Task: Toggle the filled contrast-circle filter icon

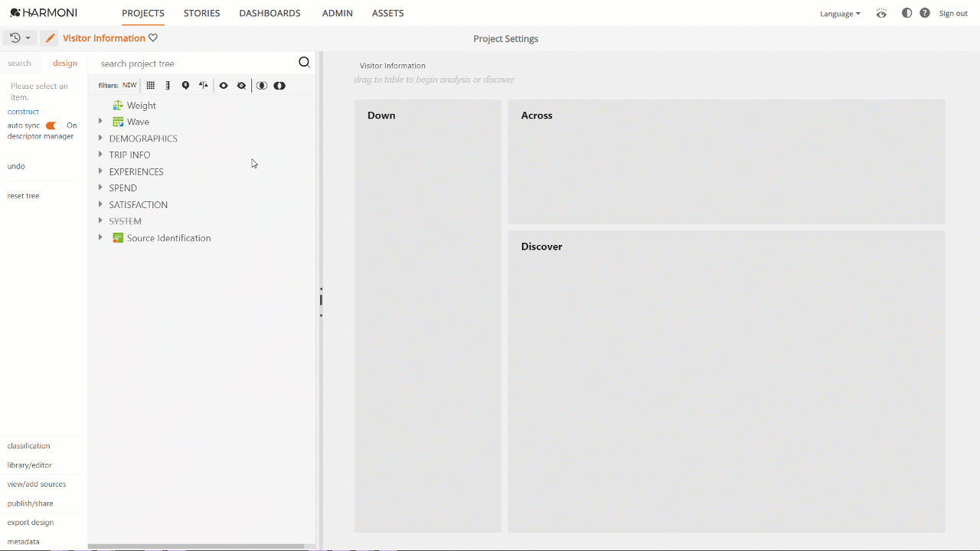Action: (x=279, y=86)
